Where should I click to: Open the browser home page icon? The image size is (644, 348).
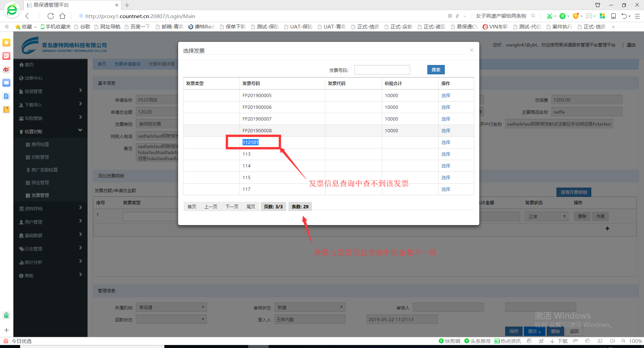pos(62,16)
